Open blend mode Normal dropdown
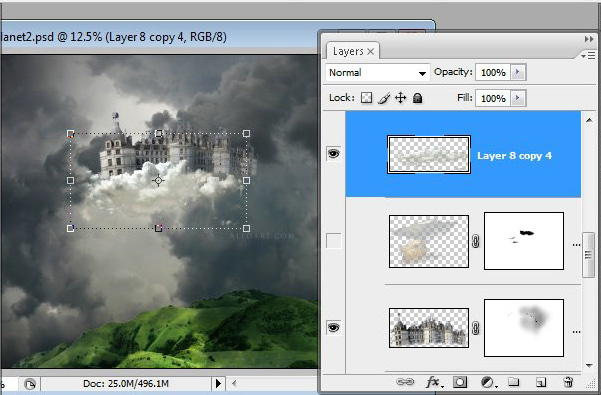The height and width of the screenshot is (395, 601). [x=378, y=72]
